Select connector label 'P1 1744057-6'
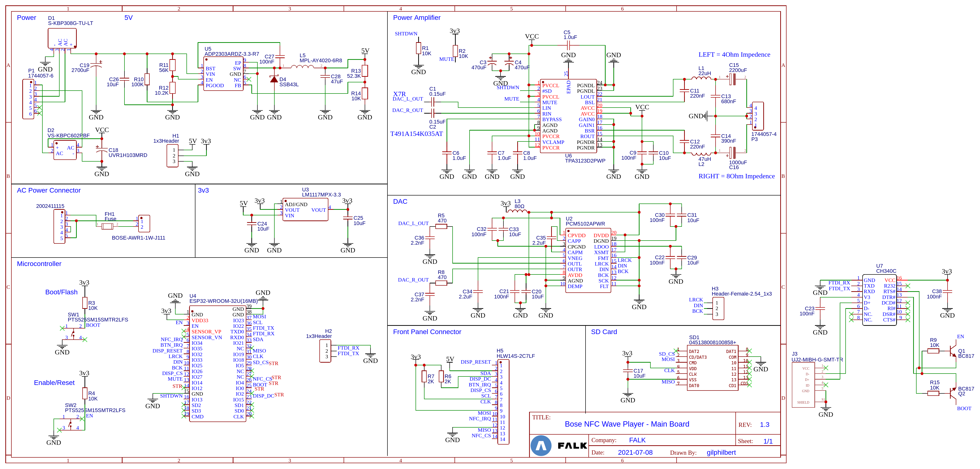Image resolution: width=980 pixels, height=469 pixels. point(41,73)
